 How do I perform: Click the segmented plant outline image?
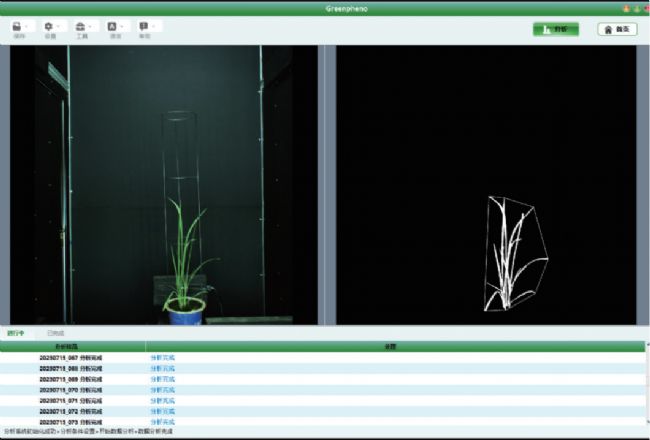click(x=486, y=185)
